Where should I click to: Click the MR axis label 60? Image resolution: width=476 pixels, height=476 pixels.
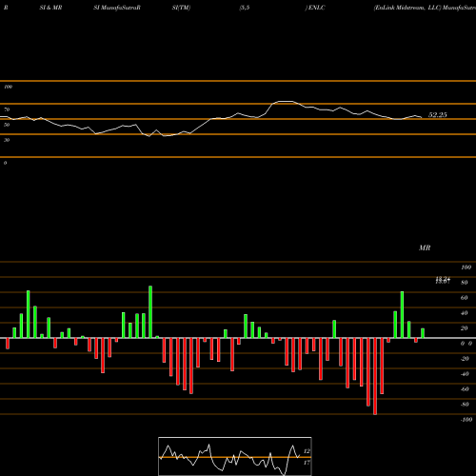pyautogui.click(x=465, y=298)
